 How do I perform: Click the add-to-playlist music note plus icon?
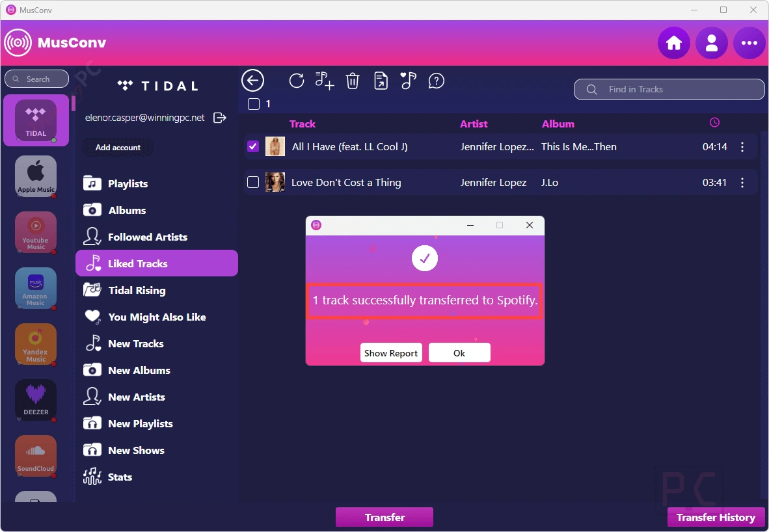point(324,81)
